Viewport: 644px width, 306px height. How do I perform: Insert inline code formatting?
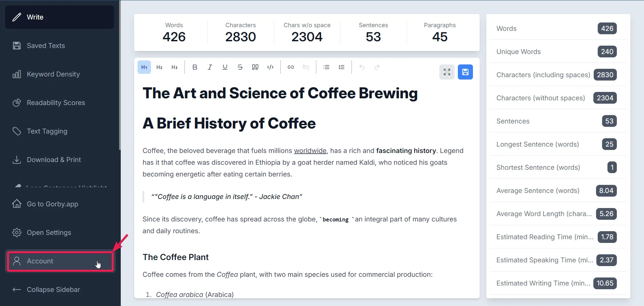tap(270, 67)
